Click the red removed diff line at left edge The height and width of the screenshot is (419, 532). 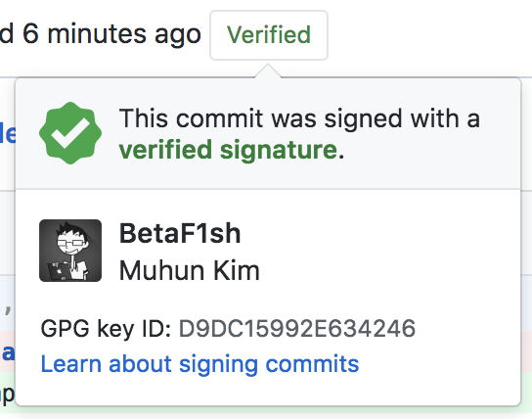tap(7, 352)
